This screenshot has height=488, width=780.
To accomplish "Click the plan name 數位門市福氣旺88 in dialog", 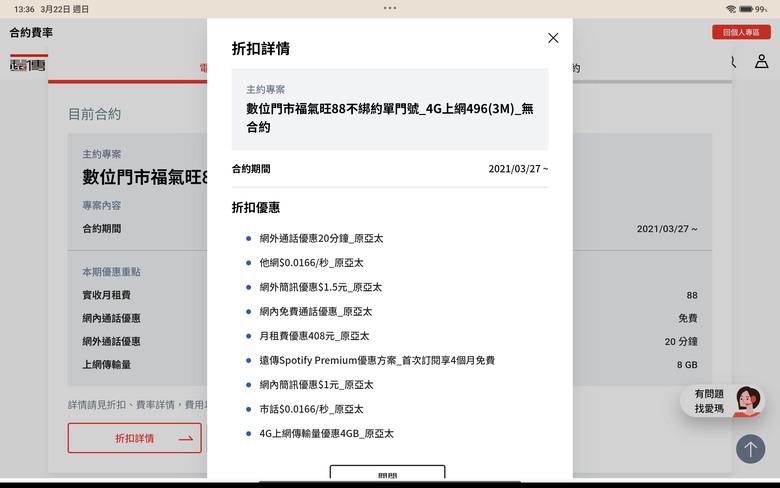I will [x=390, y=117].
